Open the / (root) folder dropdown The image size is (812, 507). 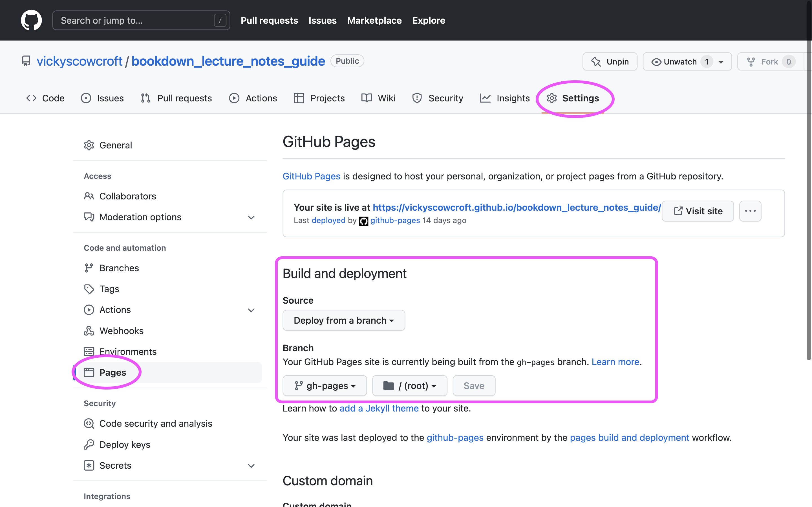pyautogui.click(x=409, y=386)
